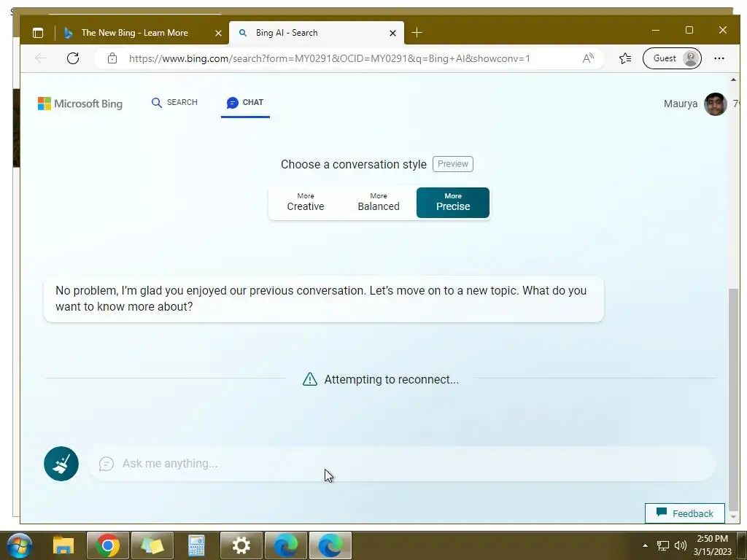The width and height of the screenshot is (747, 560).
Task: Switch to the SEARCH tab
Action: pyautogui.click(x=174, y=102)
